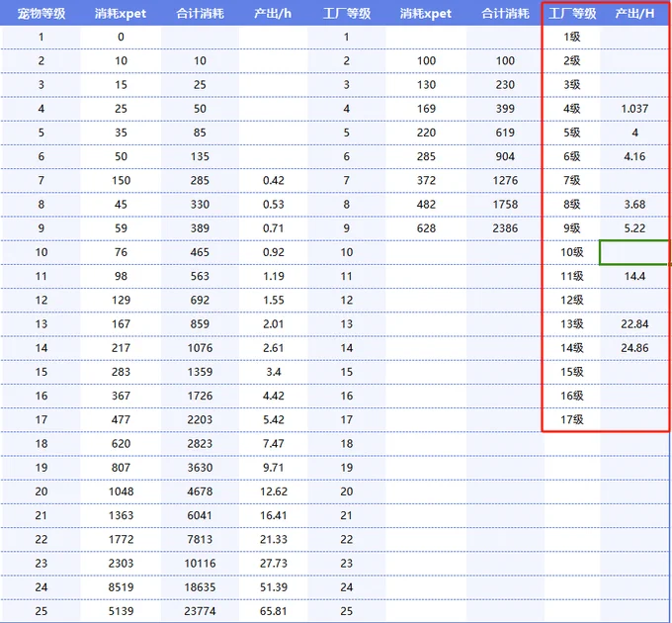Click the cell showing 18635

(201, 587)
